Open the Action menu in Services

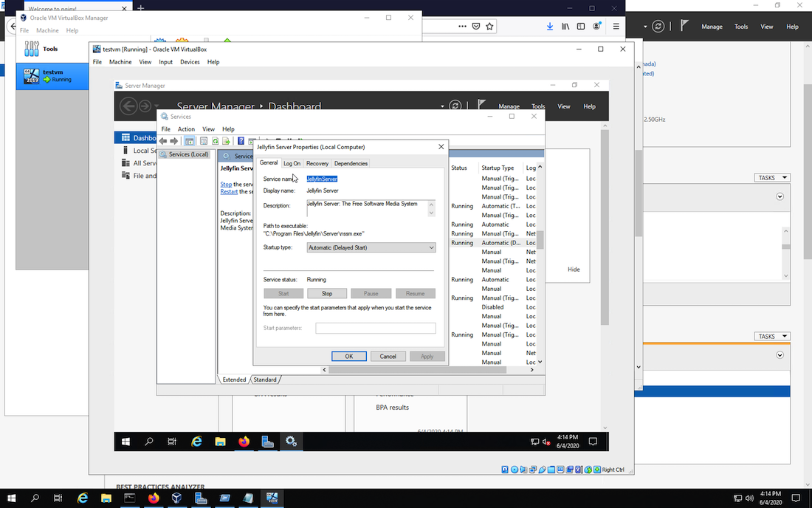[186, 128]
